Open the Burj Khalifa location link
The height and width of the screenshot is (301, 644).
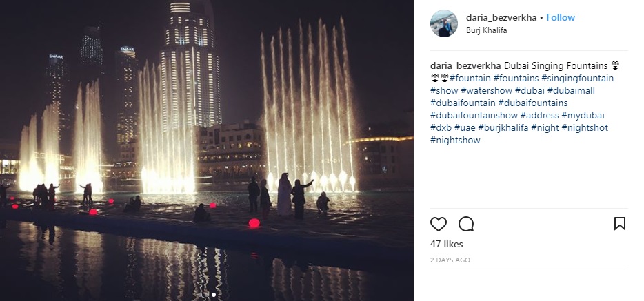(486, 30)
